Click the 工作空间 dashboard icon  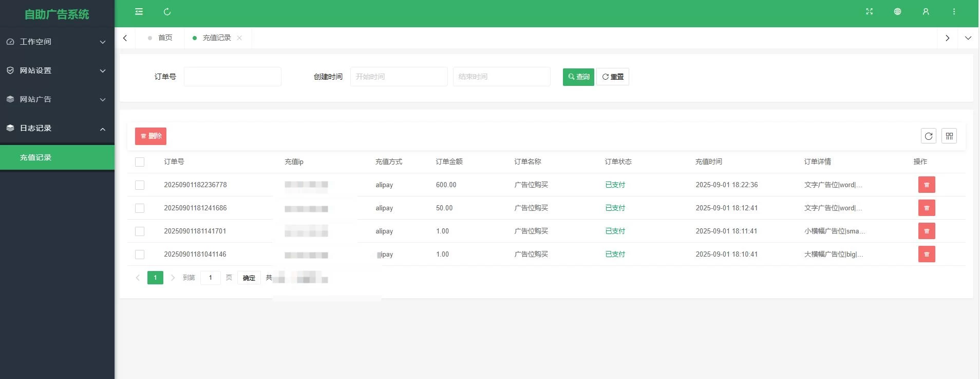coord(10,42)
